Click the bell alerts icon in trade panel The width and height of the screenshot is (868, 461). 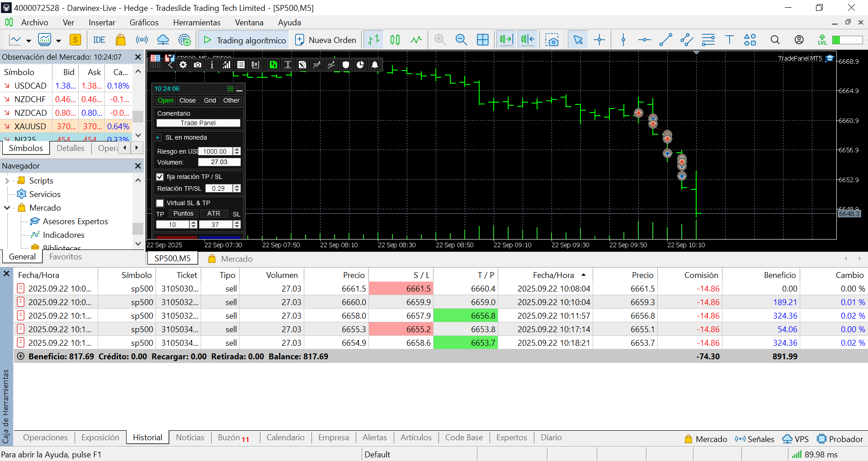click(375, 65)
